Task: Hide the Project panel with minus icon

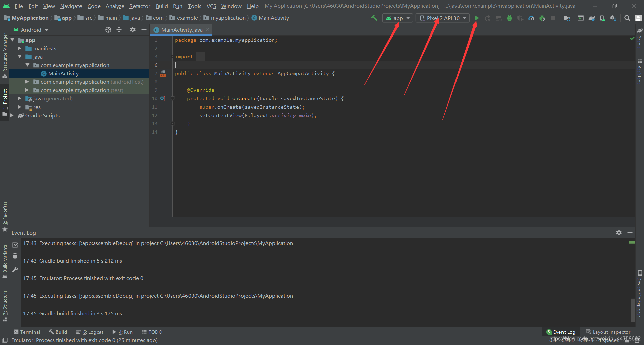Action: [x=144, y=30]
